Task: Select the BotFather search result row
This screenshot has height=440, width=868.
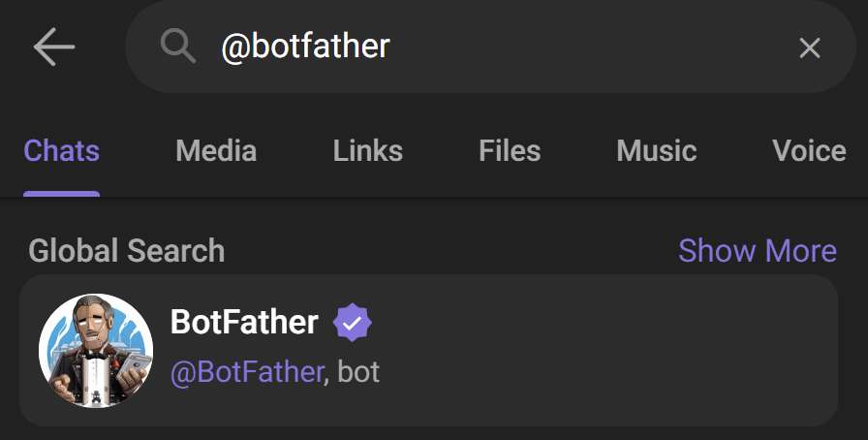Action: click(x=581, y=351)
